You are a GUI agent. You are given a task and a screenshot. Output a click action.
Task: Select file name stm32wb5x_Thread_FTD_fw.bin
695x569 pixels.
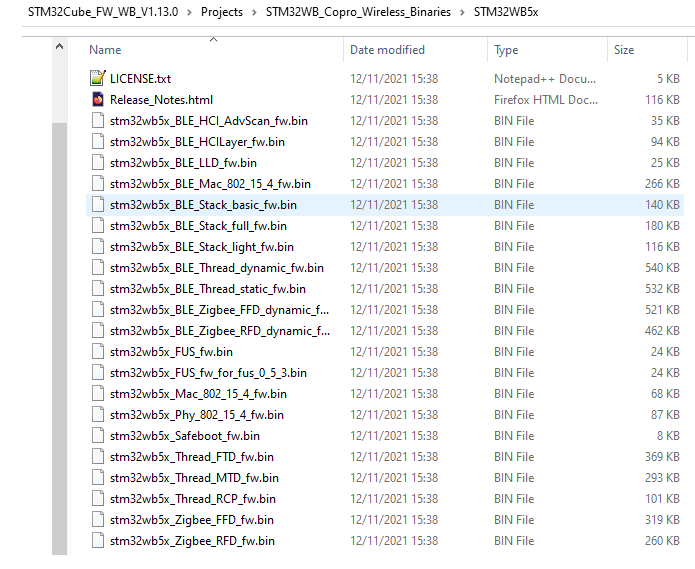tap(191, 457)
